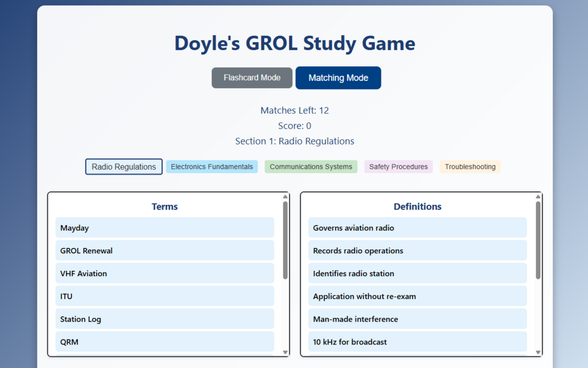Switch to Flashcard Mode

pos(252,78)
